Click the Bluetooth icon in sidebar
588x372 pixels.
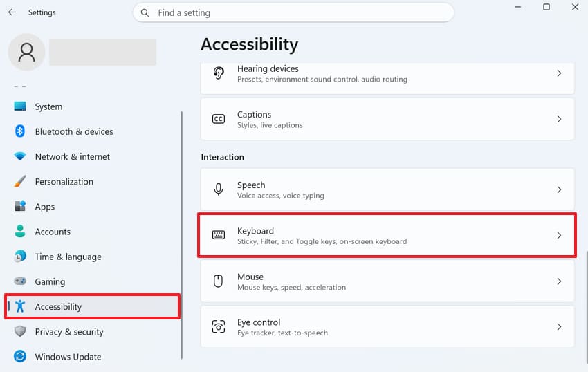click(20, 131)
